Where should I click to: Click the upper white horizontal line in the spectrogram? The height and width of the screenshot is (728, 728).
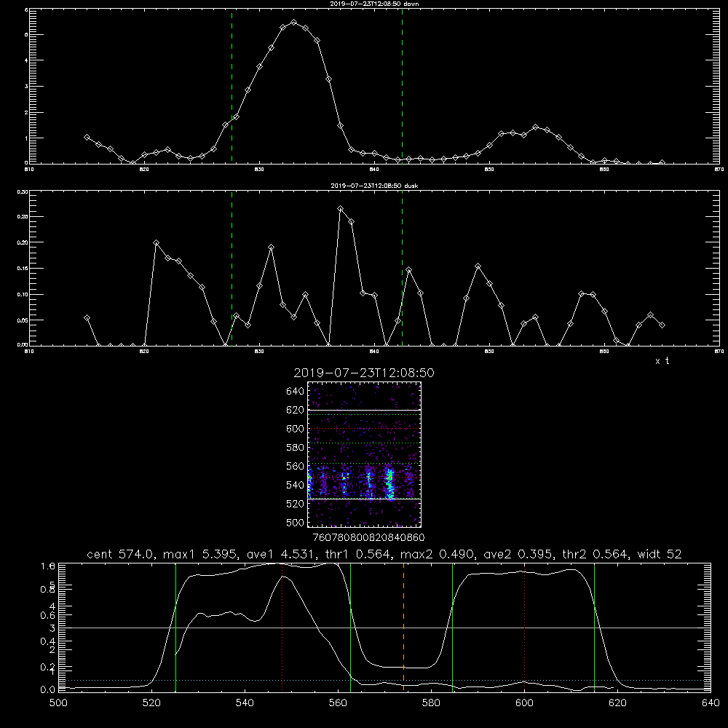[x=365, y=410]
